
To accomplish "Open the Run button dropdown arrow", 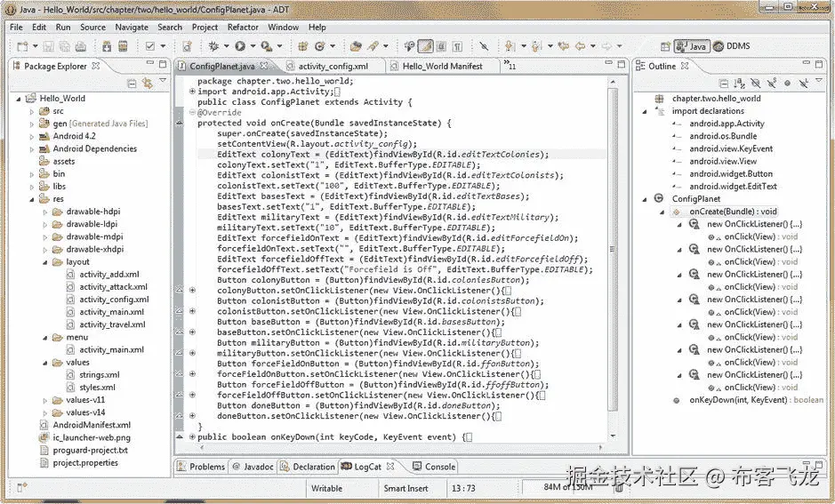I will click(253, 46).
